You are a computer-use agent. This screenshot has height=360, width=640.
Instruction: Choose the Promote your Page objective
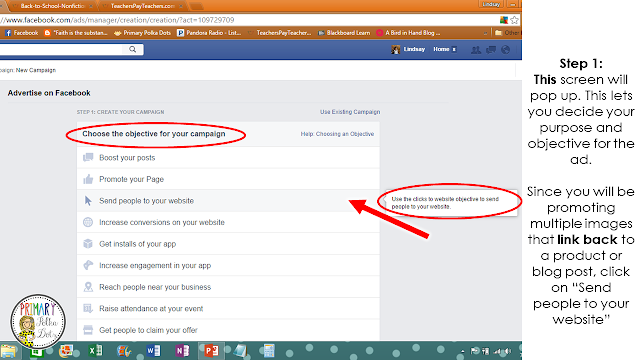228,179
